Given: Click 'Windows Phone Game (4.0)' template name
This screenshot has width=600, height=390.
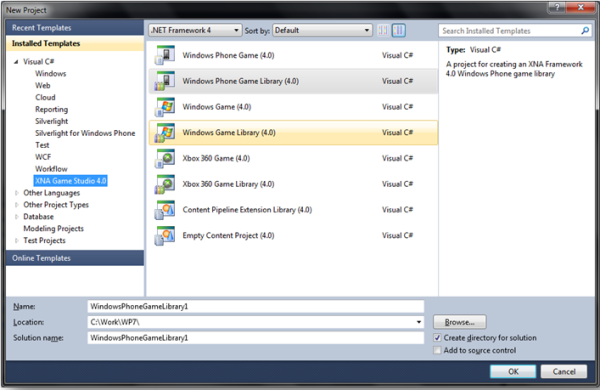Looking at the screenshot, I should [x=228, y=55].
